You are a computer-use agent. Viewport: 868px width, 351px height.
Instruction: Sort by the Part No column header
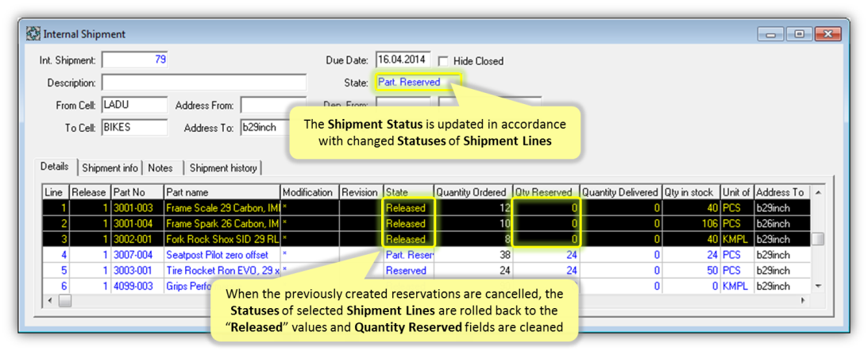coord(137,192)
